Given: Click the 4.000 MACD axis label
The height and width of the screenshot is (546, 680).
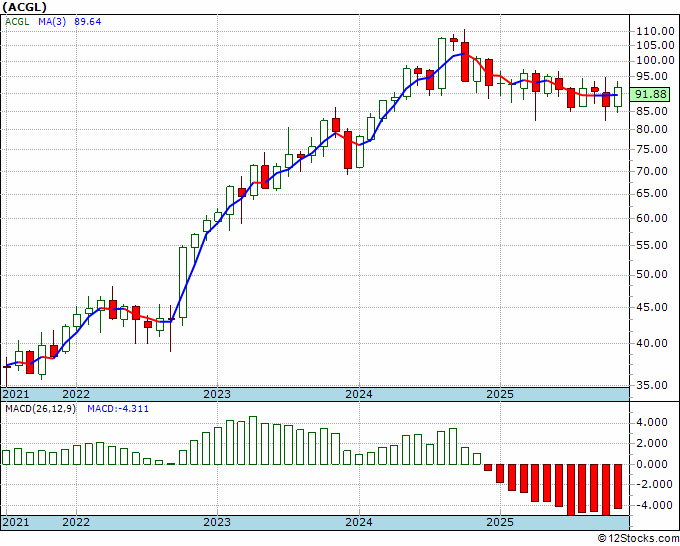Looking at the screenshot, I should pyautogui.click(x=652, y=422).
